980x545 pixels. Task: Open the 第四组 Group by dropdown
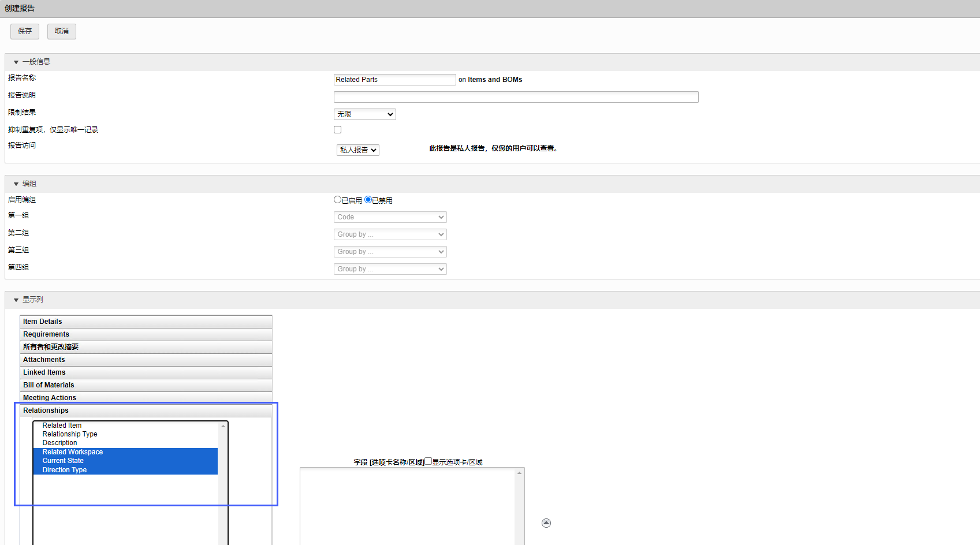(390, 269)
